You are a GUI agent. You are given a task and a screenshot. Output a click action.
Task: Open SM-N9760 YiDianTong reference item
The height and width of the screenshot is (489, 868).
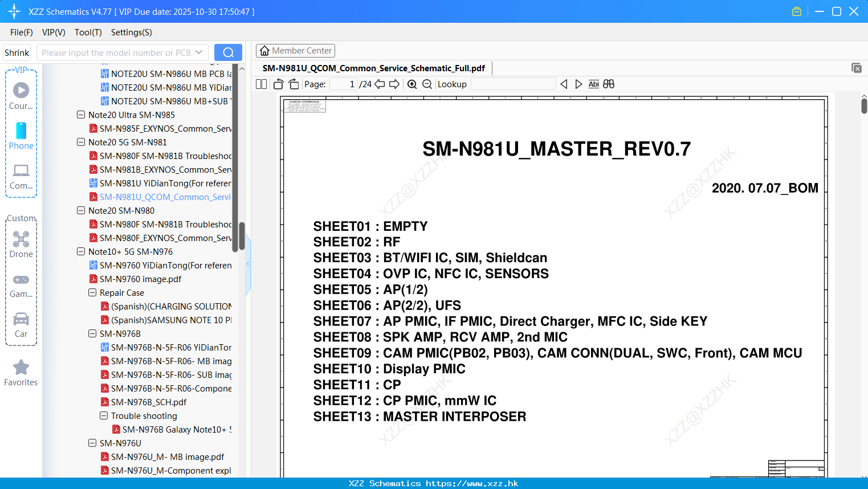[160, 265]
